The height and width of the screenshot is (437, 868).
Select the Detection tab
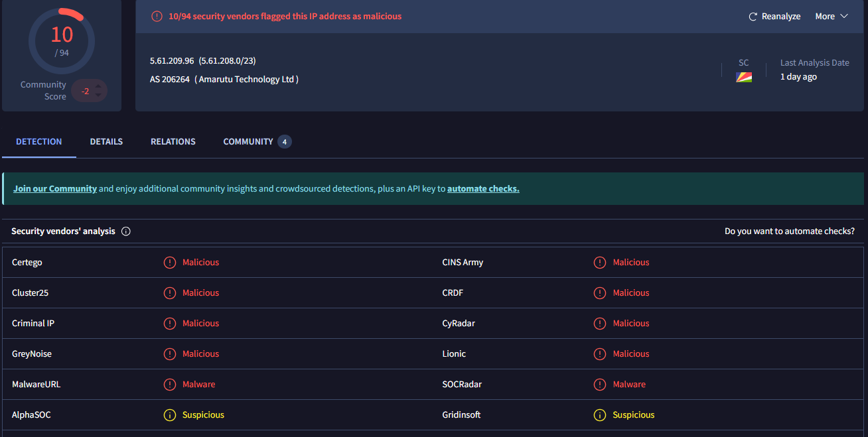pos(39,142)
